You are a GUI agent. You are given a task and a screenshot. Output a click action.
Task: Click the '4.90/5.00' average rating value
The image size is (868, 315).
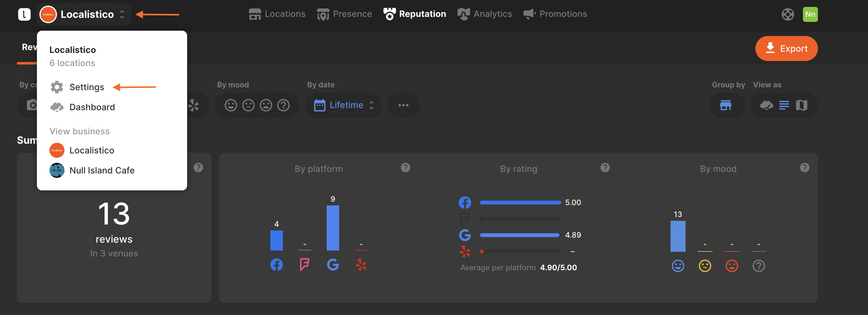point(558,267)
